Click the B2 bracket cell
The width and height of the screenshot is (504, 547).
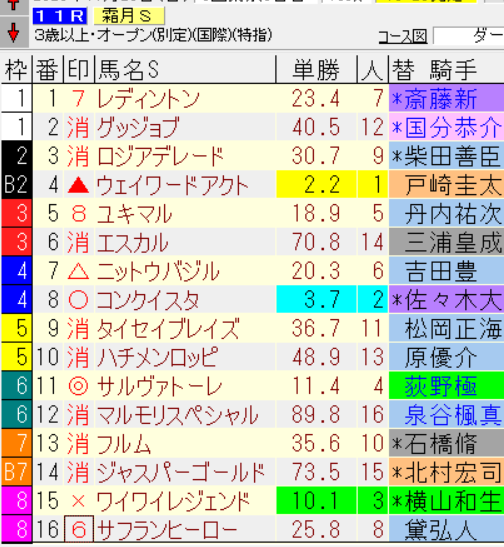coord(16,184)
